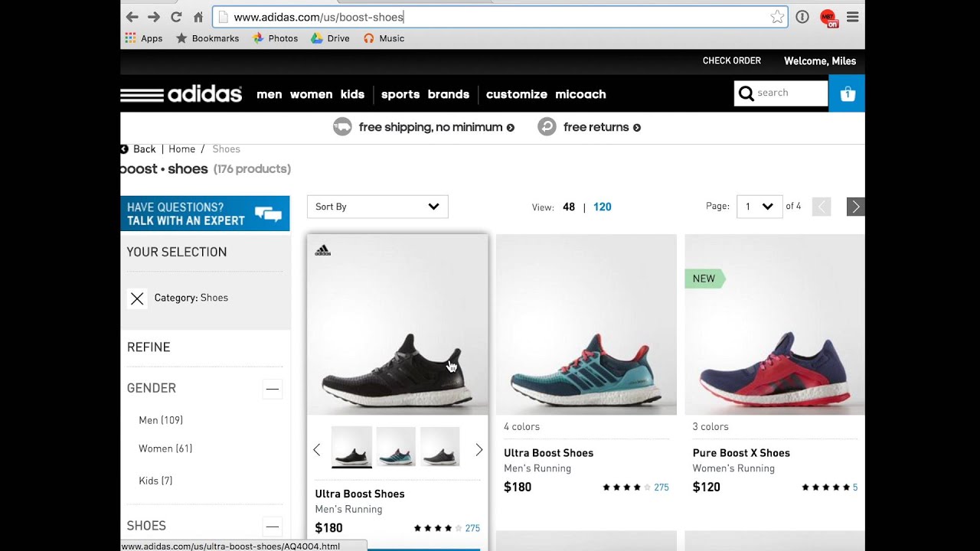Open the kids menu
The image size is (980, 551).
pos(352,94)
